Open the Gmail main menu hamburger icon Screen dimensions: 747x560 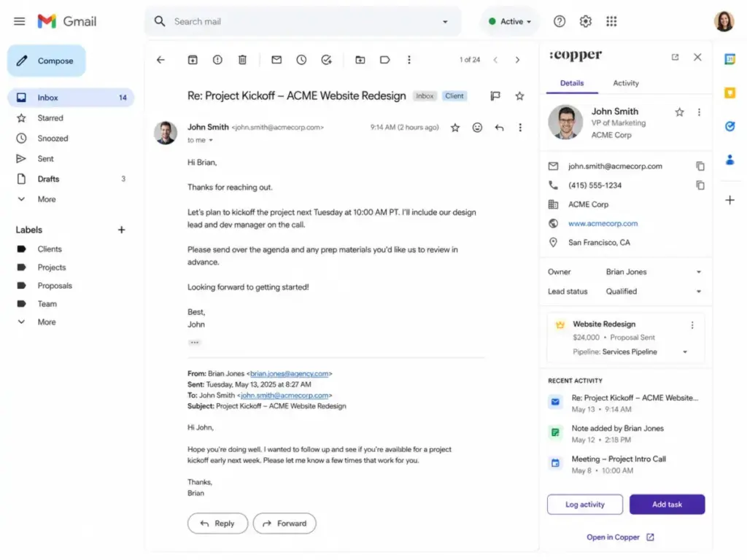(19, 21)
